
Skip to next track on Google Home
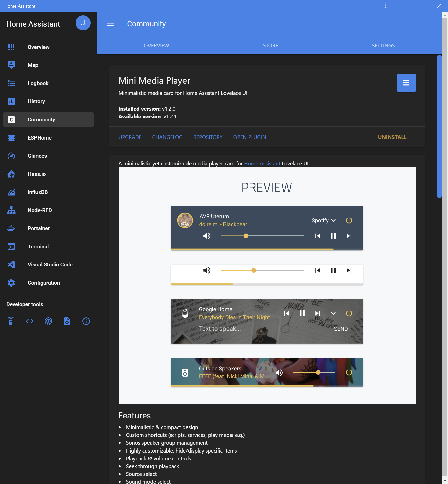click(318, 313)
